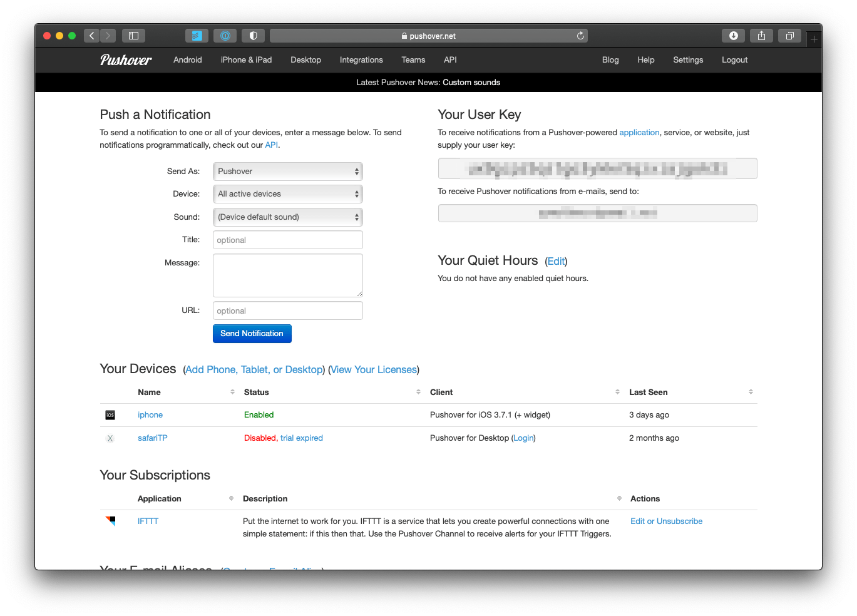Edit Your Quiet Hours

point(556,262)
